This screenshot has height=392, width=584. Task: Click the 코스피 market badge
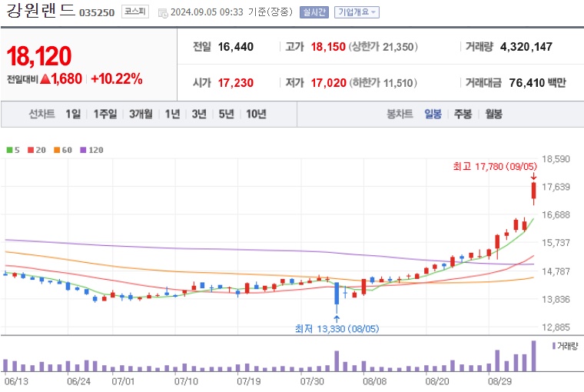[x=134, y=12]
